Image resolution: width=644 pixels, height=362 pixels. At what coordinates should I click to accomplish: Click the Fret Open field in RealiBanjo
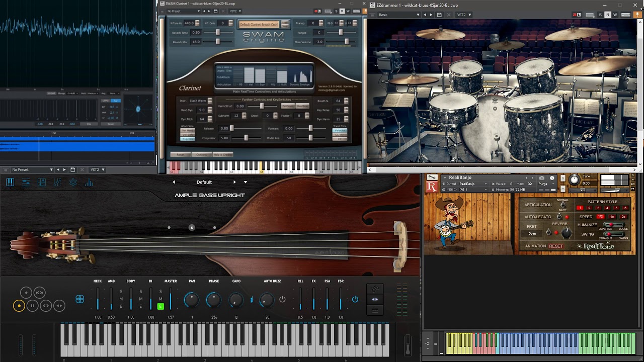pyautogui.click(x=532, y=234)
